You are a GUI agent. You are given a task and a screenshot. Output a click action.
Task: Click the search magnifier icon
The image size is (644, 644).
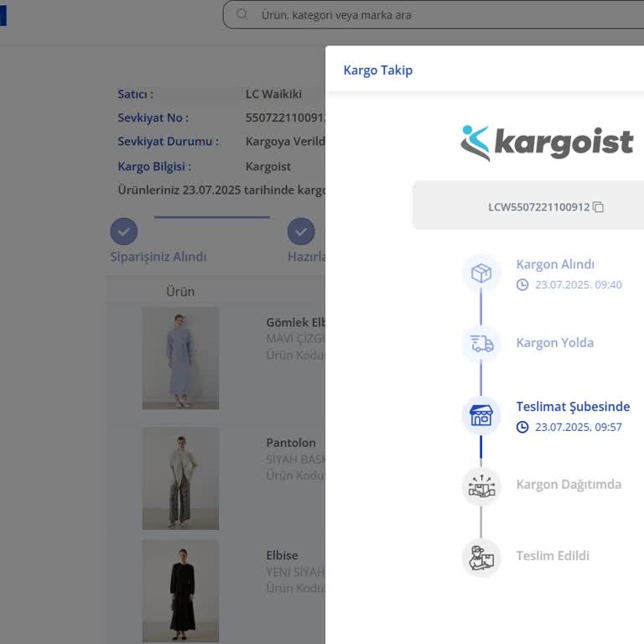coord(241,14)
